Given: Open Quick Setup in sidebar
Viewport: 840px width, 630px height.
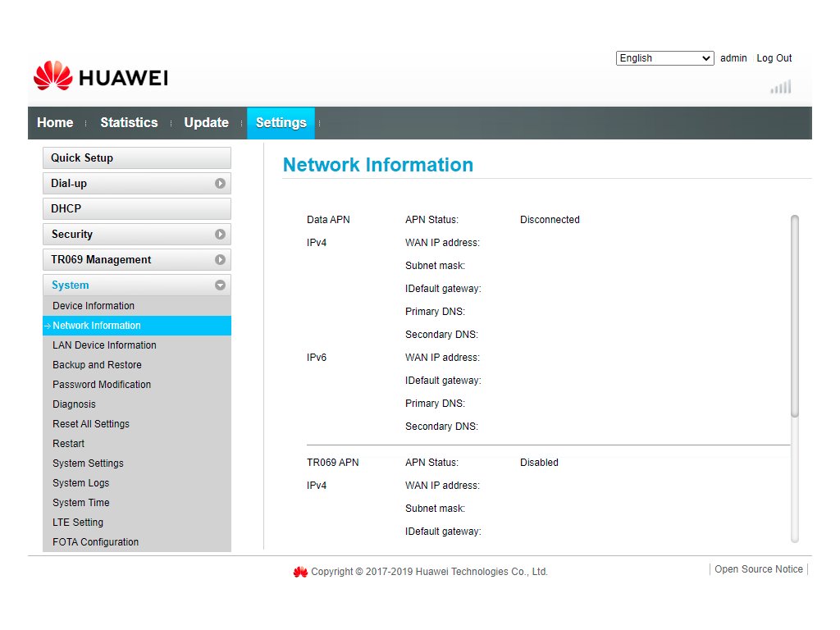Looking at the screenshot, I should (x=136, y=158).
